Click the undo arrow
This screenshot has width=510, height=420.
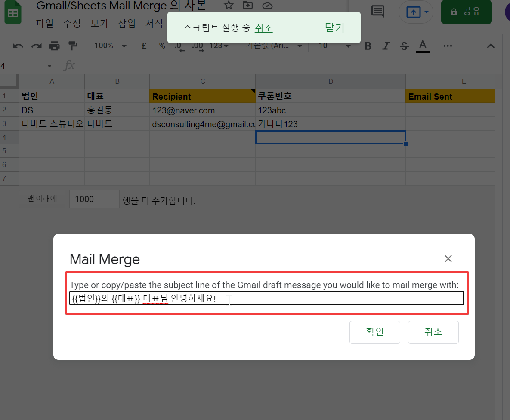(18, 46)
